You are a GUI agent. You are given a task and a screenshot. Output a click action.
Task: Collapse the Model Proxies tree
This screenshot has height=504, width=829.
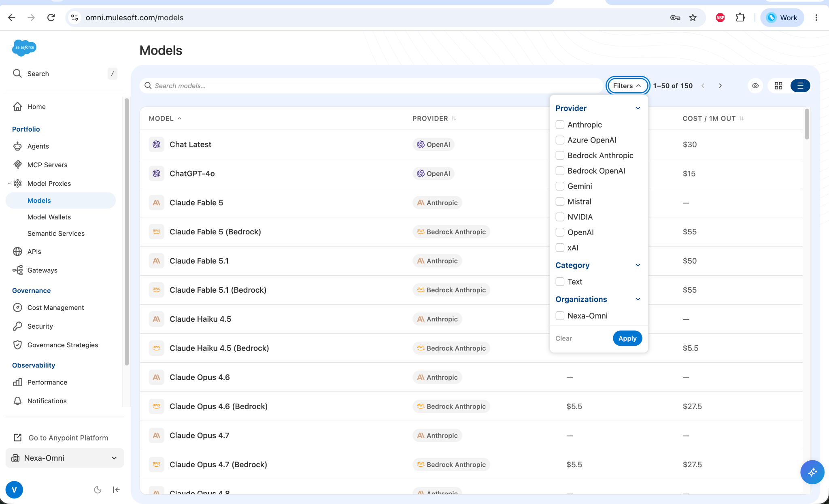(9, 183)
